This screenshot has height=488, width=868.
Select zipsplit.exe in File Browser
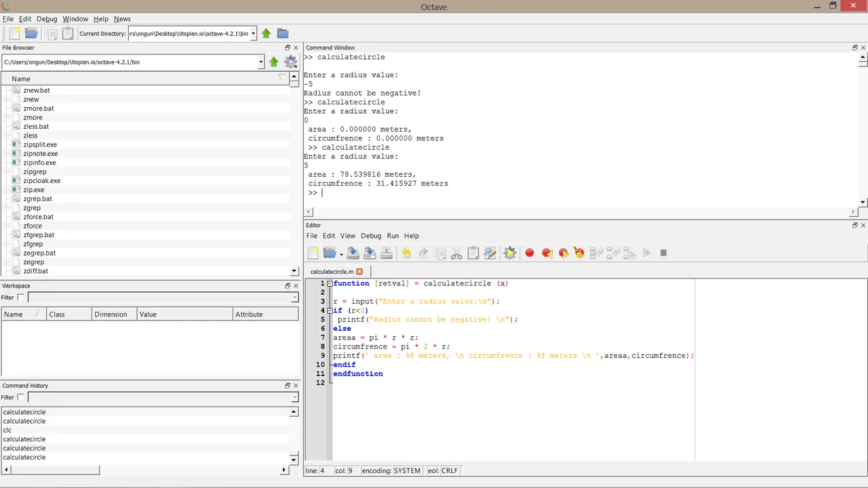(40, 144)
